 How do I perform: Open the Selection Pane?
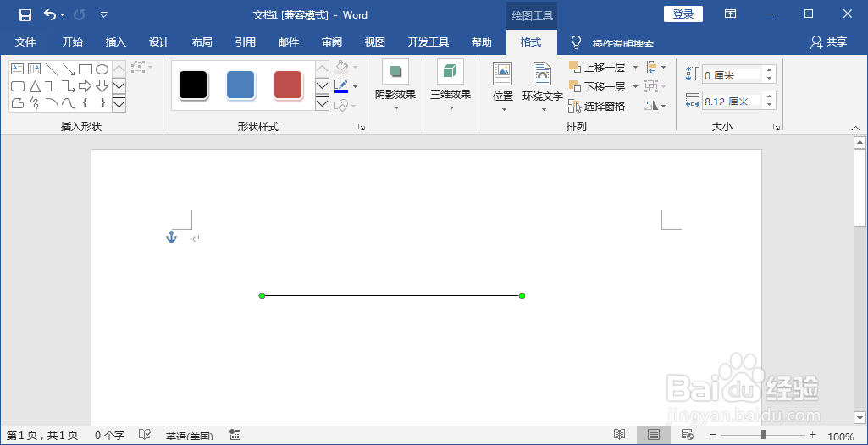click(x=597, y=106)
